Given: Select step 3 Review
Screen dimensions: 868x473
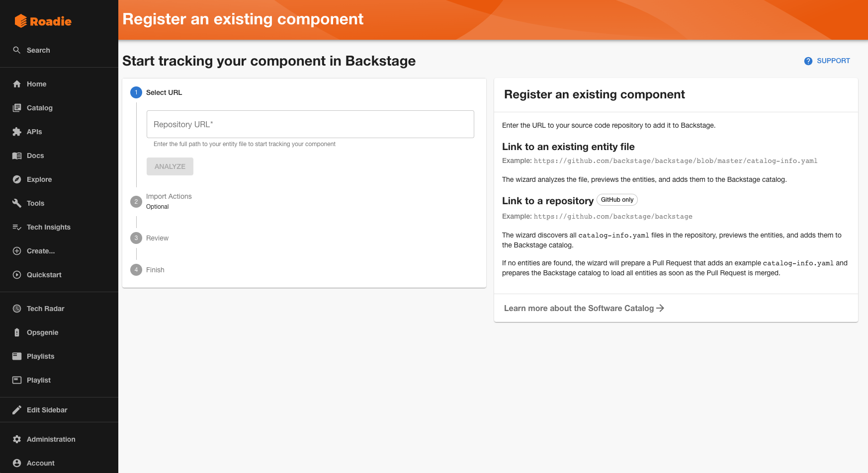Looking at the screenshot, I should [150, 238].
